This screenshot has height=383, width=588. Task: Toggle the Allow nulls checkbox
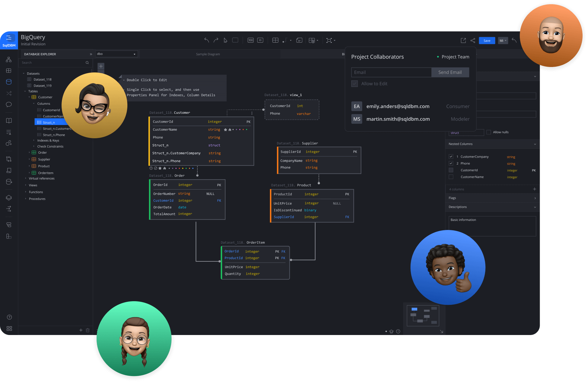(x=489, y=132)
